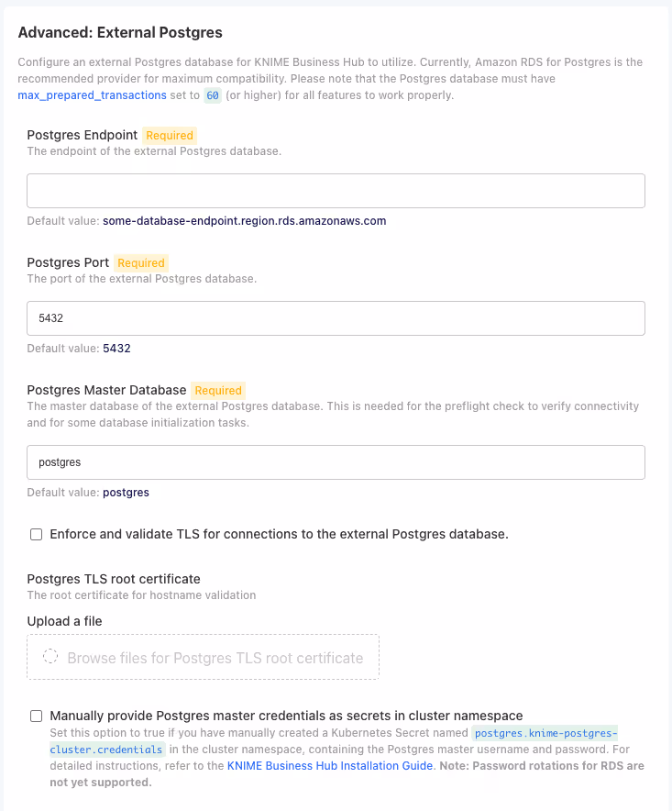Click the Master Database field containing postgres
This screenshot has width=672, height=811.
pyautogui.click(x=336, y=462)
